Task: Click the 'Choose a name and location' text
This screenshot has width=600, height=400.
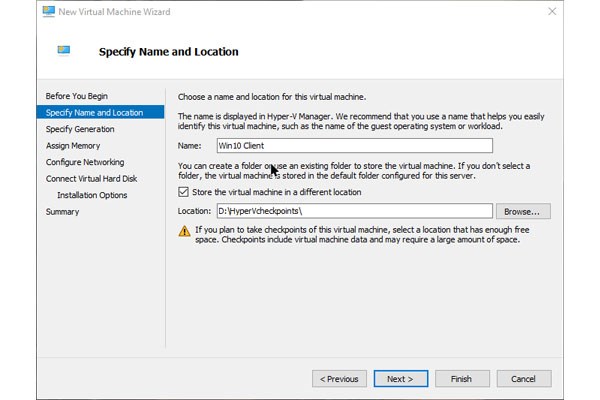Action: [272, 97]
